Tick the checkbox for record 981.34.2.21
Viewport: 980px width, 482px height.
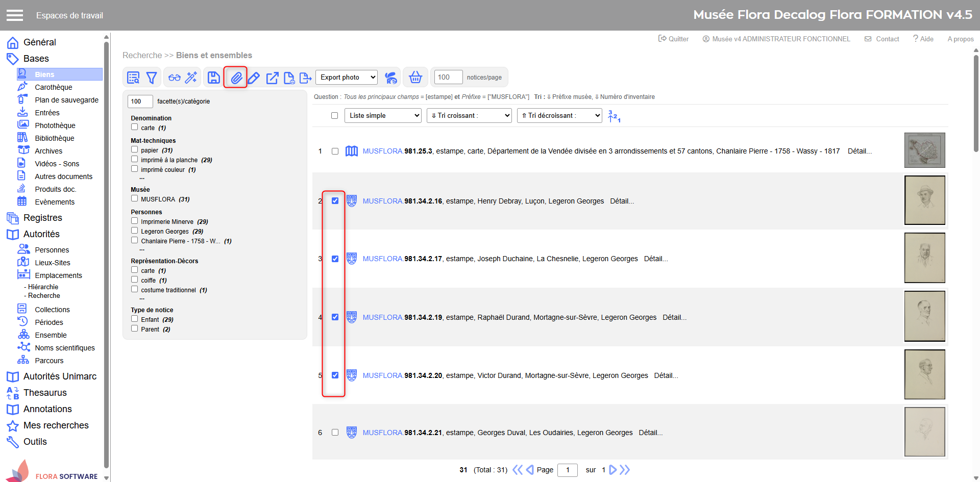(x=335, y=433)
